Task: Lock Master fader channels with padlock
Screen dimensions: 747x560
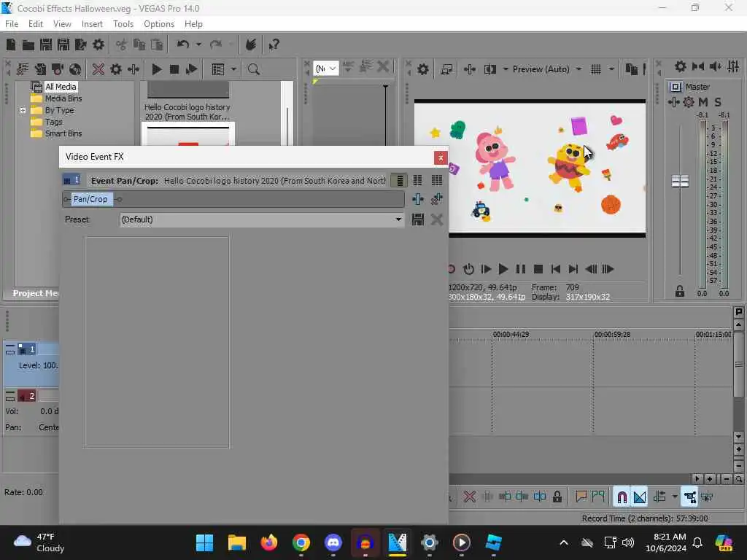Action: (x=680, y=291)
